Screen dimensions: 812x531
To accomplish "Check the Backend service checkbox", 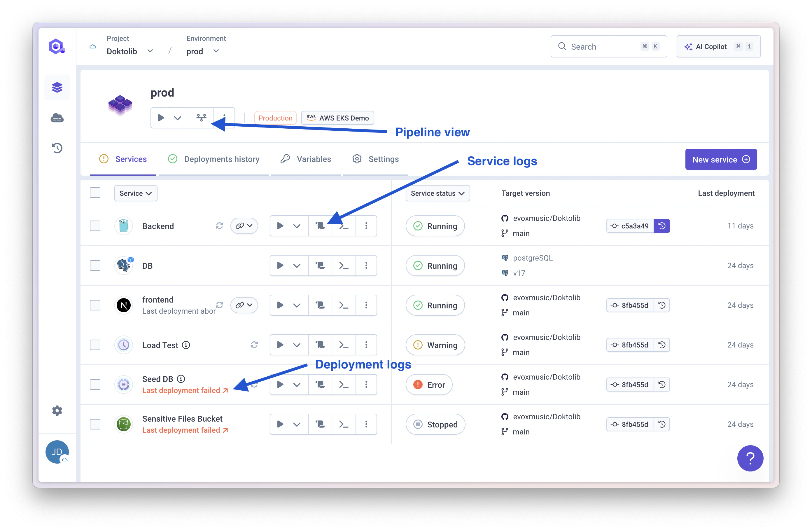I will (x=95, y=226).
